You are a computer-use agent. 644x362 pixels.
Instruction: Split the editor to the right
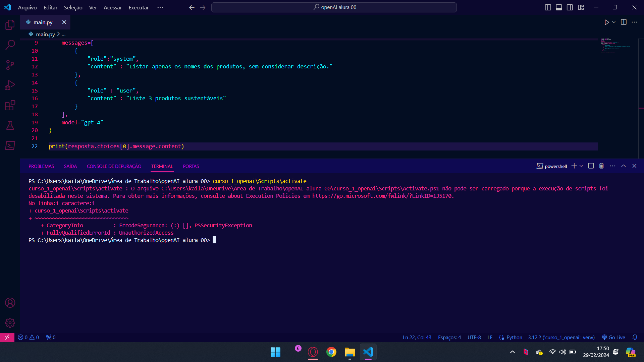pos(624,22)
